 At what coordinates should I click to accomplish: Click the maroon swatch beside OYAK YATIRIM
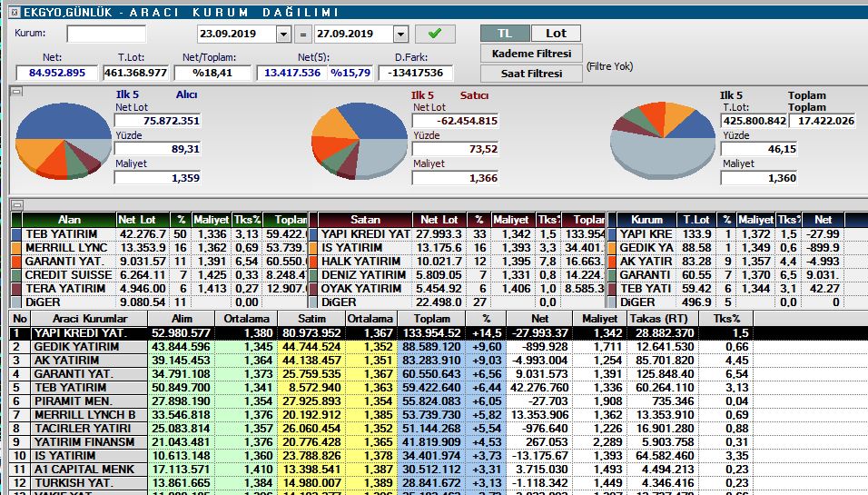(x=313, y=289)
